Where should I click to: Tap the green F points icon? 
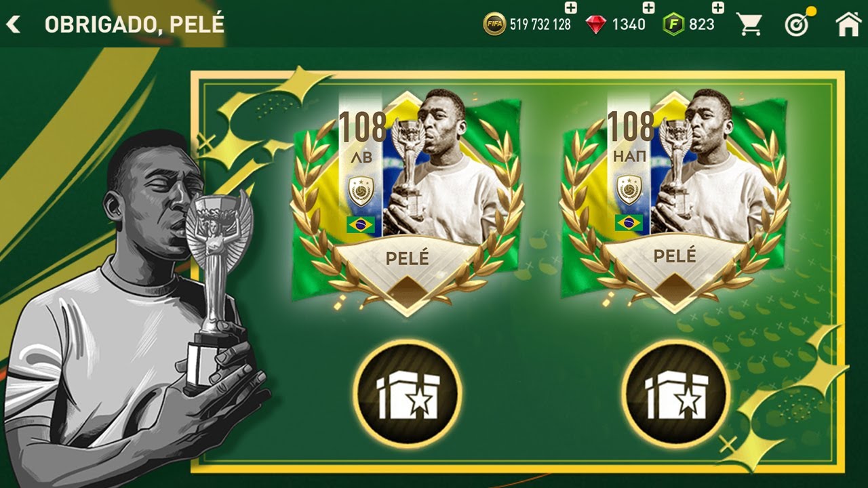[x=673, y=24]
